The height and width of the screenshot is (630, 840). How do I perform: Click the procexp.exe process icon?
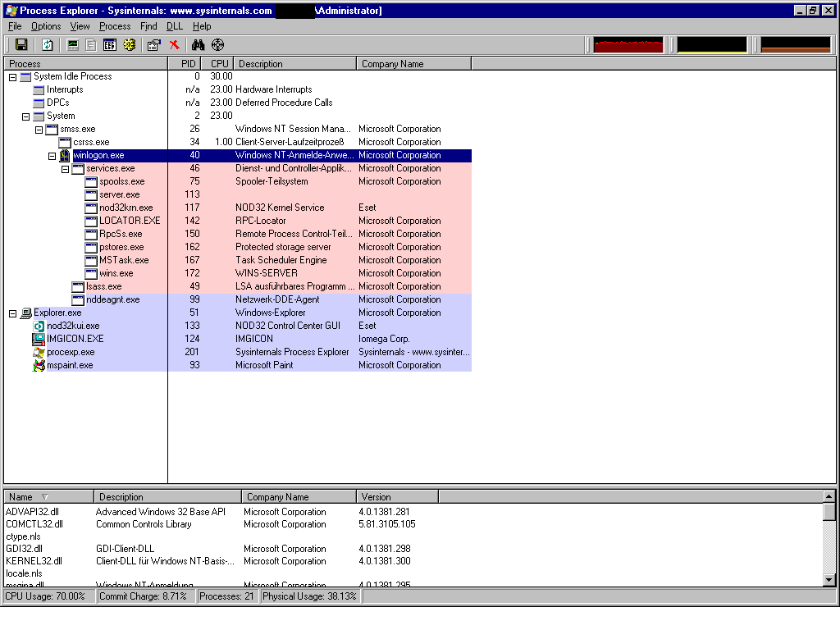(39, 352)
